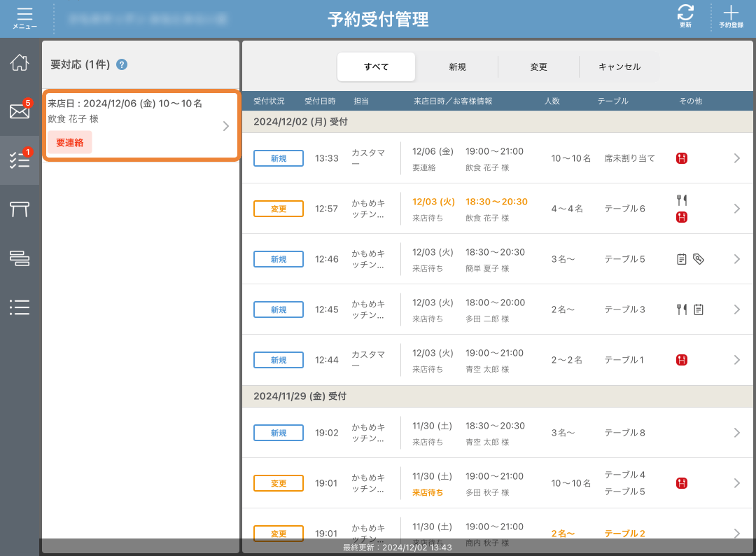Screen dimensions: 756x556
Task: Click テーブル8 in the 19:02 row
Action: [625, 433]
